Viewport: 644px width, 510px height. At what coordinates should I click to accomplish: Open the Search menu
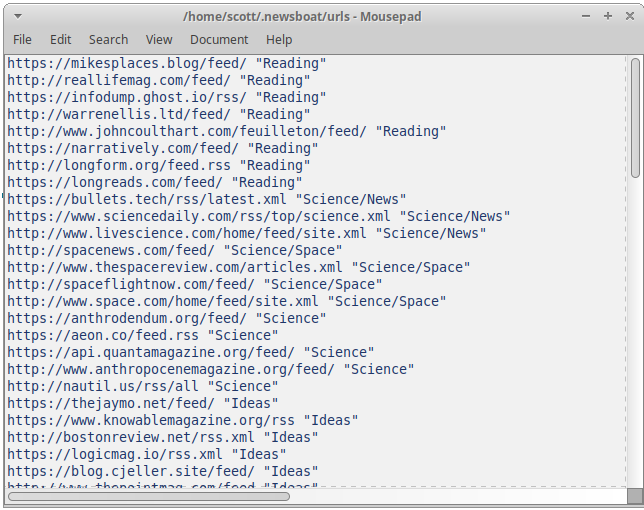point(108,39)
